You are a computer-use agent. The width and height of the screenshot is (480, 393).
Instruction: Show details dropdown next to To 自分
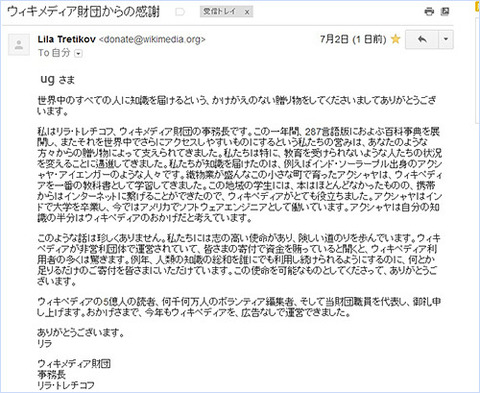click(78, 53)
